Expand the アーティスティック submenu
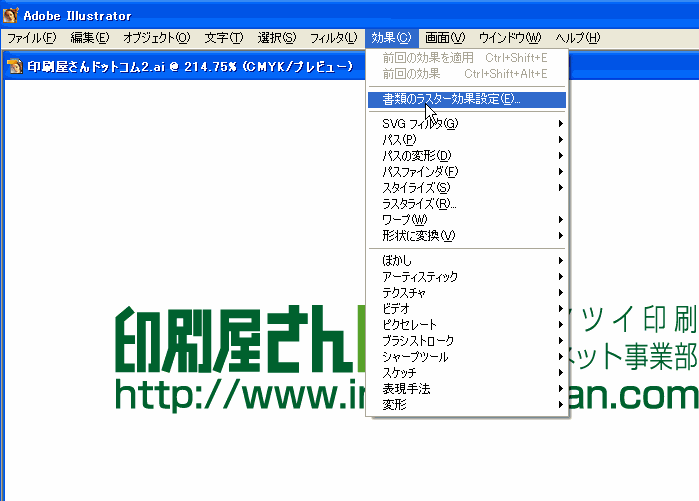Viewport: 699px width, 501px height. (x=420, y=277)
